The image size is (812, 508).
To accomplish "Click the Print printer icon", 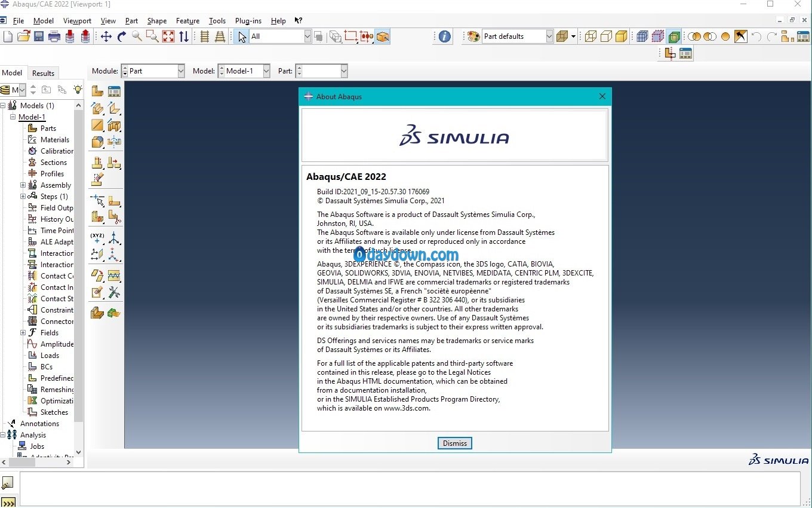I will pos(54,36).
